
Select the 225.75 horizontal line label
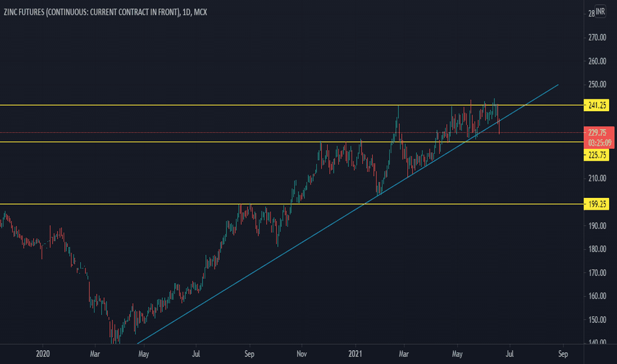[596, 155]
